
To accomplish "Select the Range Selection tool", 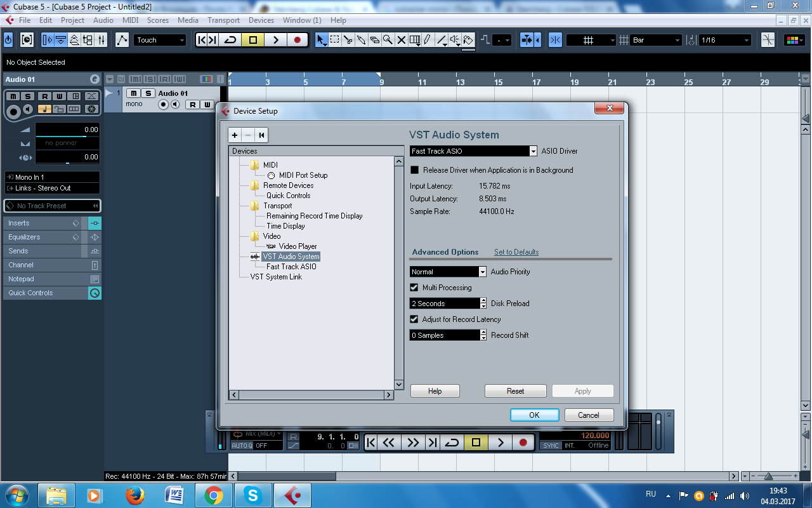I will [x=335, y=40].
